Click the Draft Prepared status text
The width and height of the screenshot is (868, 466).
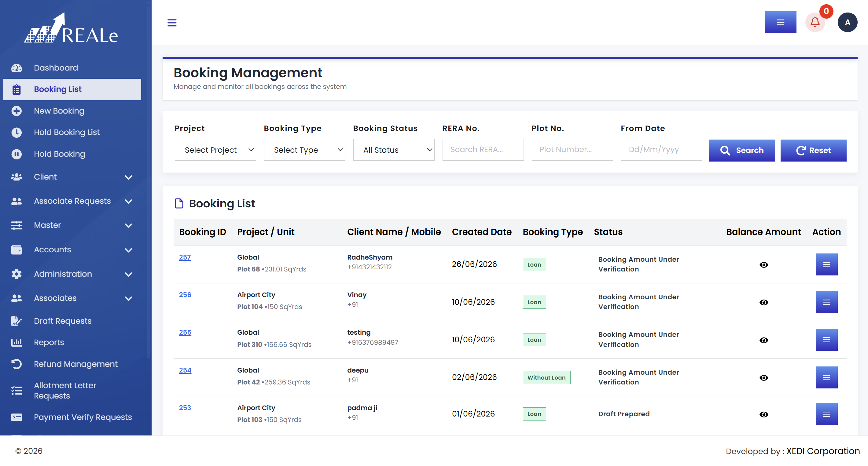pos(624,414)
